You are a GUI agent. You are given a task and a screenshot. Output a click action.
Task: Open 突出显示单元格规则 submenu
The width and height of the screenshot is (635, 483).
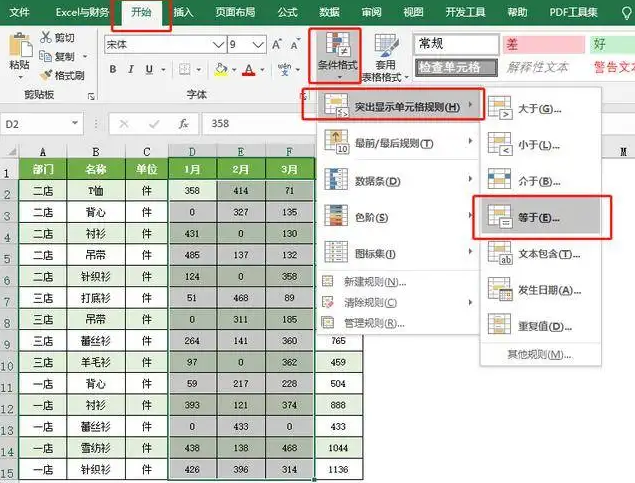click(x=399, y=106)
